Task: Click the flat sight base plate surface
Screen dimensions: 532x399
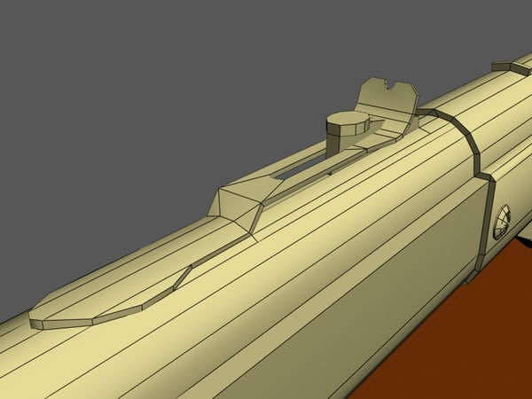Action: [x=115, y=297]
